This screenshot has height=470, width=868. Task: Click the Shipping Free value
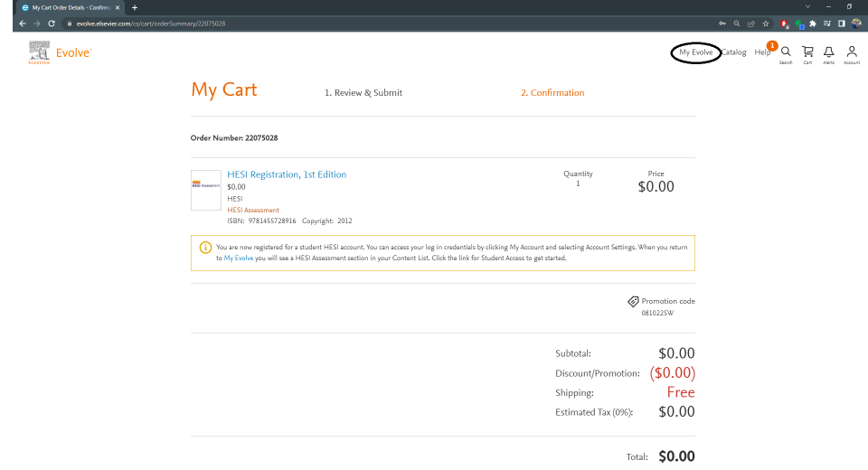click(681, 392)
